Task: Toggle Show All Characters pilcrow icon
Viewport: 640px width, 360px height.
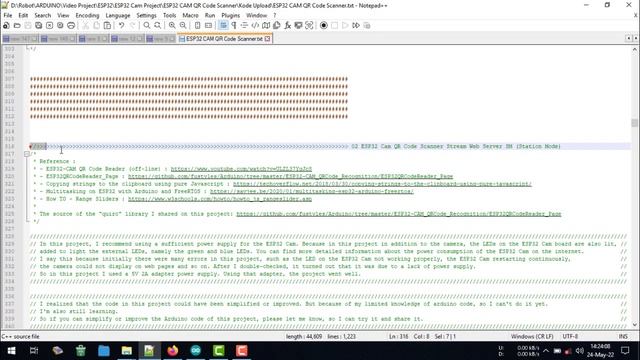Action: pos(233,25)
